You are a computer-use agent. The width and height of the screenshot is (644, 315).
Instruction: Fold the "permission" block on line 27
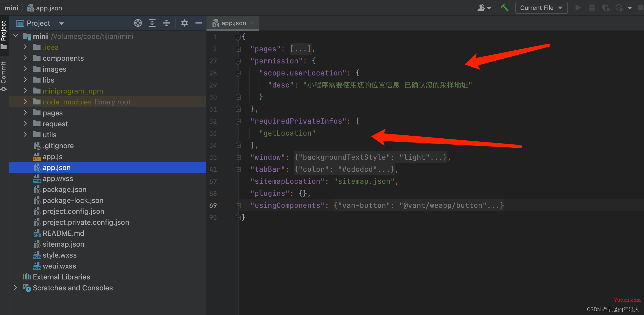coord(238,61)
